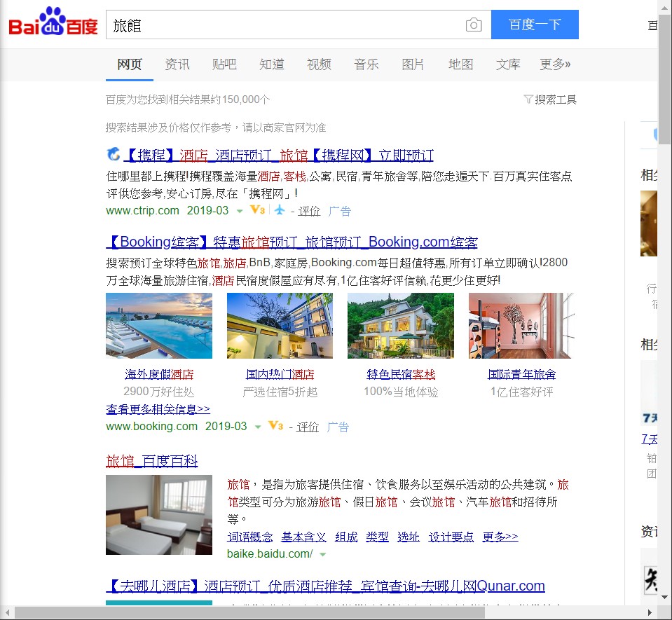672x620 pixels.
Task: Switch to the 图片 tab
Action: point(413,64)
